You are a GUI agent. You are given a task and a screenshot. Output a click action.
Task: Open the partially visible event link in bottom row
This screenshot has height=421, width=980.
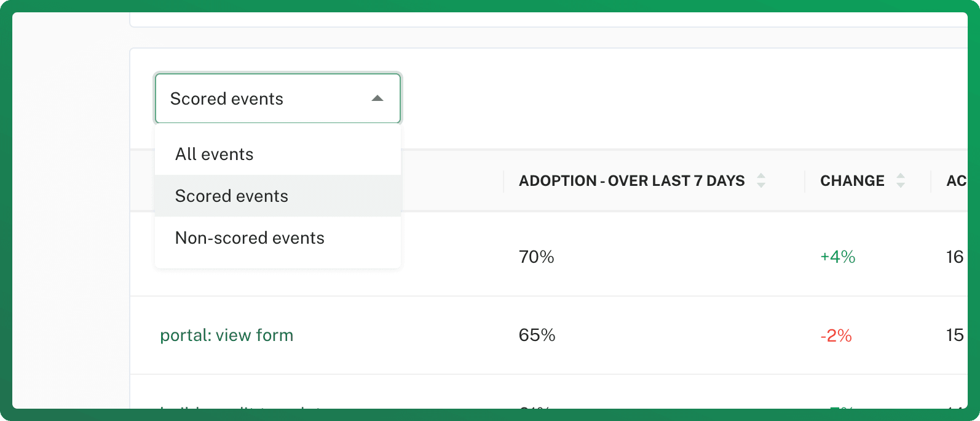pos(240,407)
